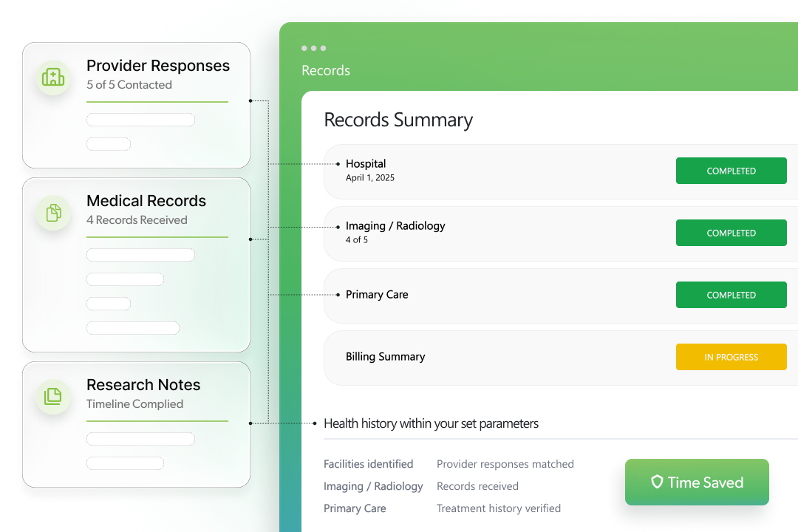Click the progress line under Medical Records
The image size is (798, 532).
pos(157,237)
